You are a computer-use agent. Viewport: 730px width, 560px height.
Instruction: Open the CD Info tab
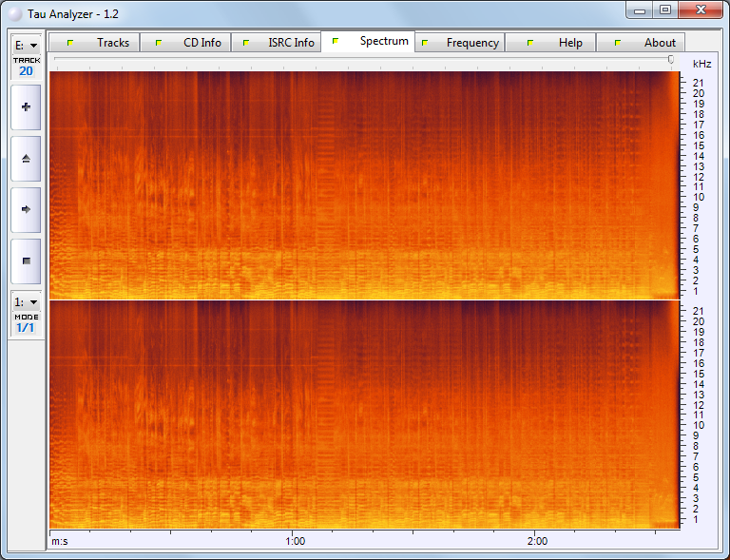[x=187, y=43]
